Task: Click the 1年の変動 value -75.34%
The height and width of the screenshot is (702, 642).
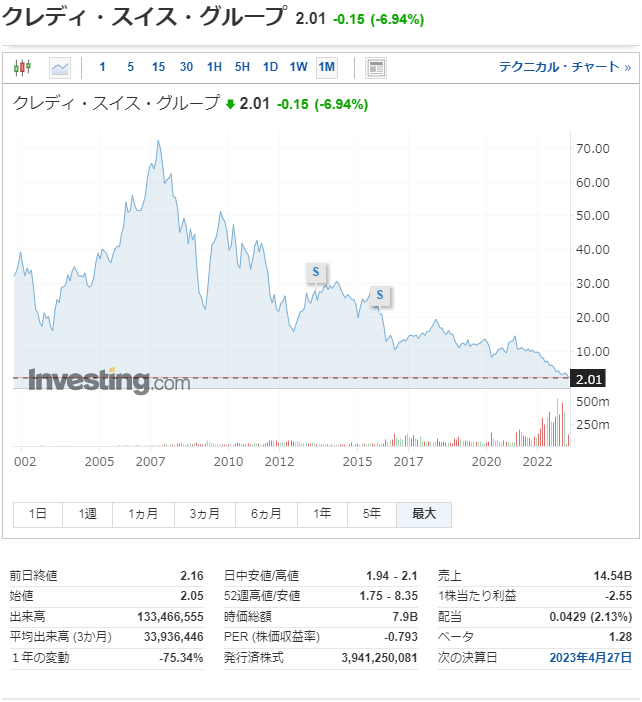Action: click(x=181, y=658)
